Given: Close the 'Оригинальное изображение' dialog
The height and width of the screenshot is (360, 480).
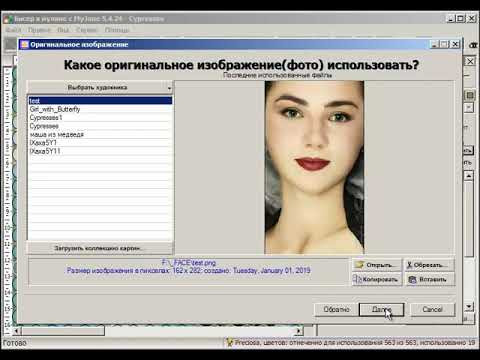Looking at the screenshot, I should (456, 44).
